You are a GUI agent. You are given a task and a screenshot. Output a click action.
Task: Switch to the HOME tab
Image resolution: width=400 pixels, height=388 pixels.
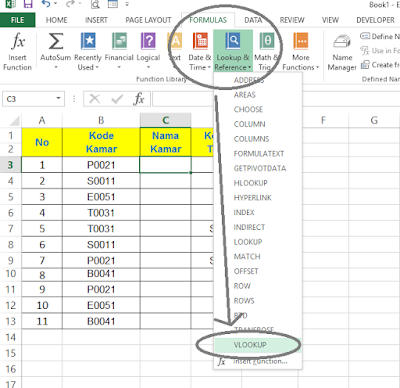pos(56,20)
